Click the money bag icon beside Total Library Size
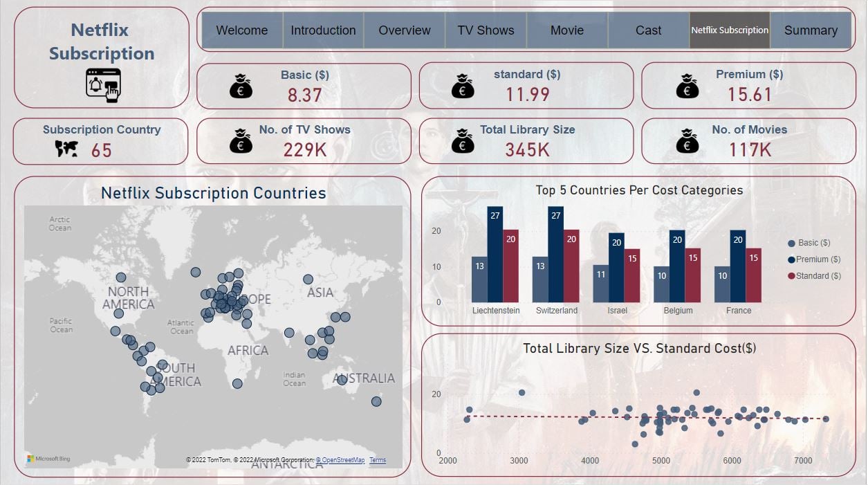 pyautogui.click(x=463, y=141)
